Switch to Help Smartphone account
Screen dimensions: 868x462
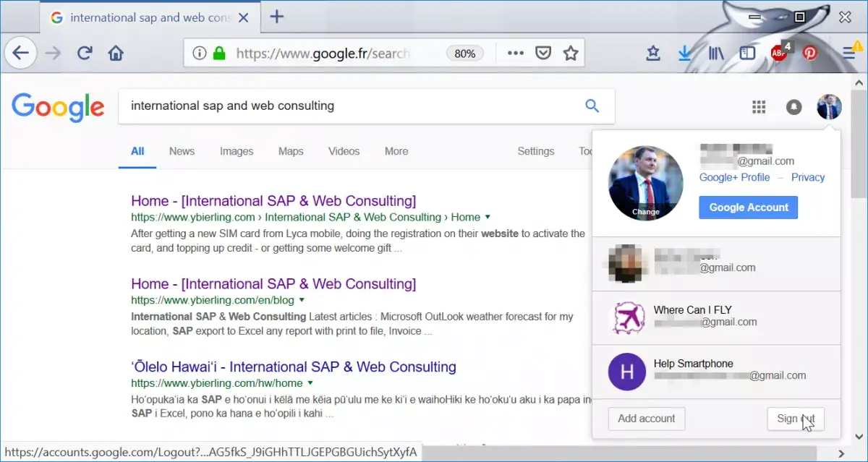point(716,372)
